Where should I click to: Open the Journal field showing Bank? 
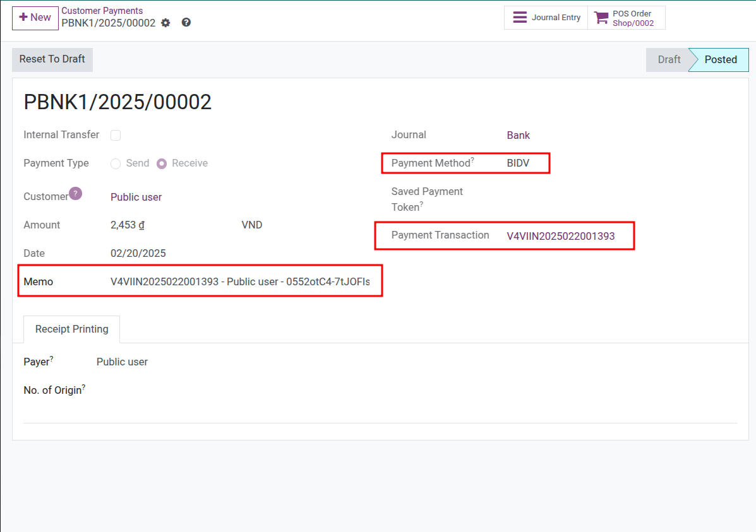click(x=518, y=134)
